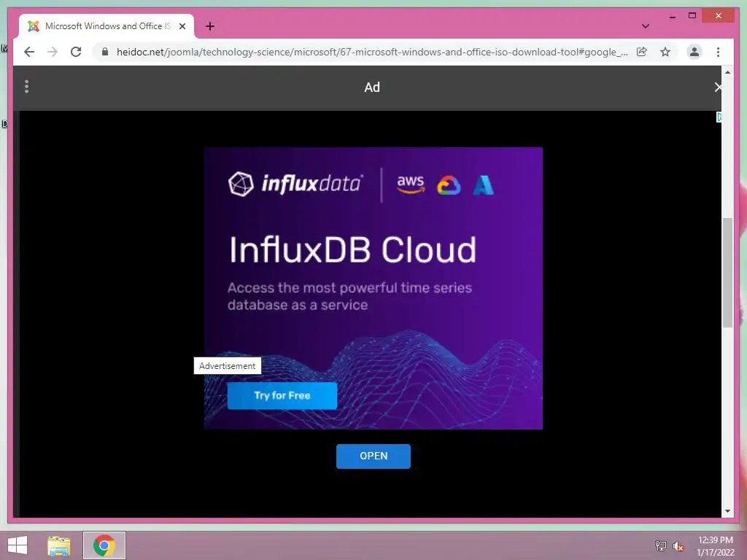The width and height of the screenshot is (747, 560).
Task: Click the influxdata logo in ad
Action: click(296, 184)
